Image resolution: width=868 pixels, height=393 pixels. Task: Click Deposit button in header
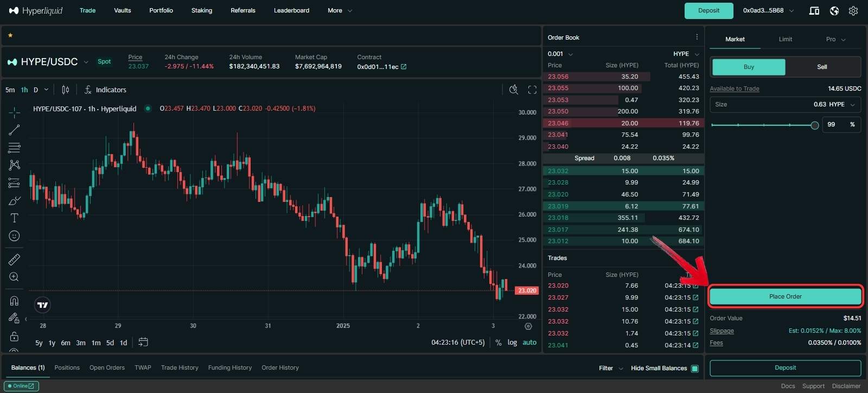709,10
